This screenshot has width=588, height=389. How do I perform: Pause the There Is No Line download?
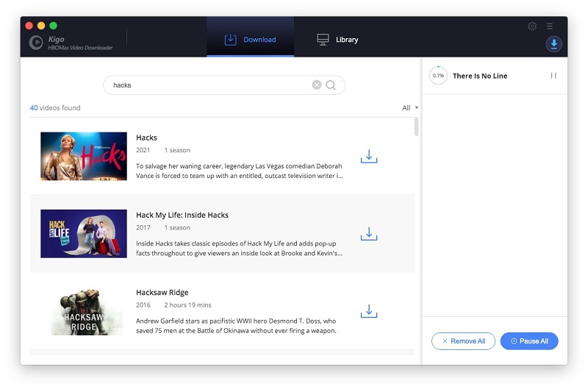coord(553,76)
